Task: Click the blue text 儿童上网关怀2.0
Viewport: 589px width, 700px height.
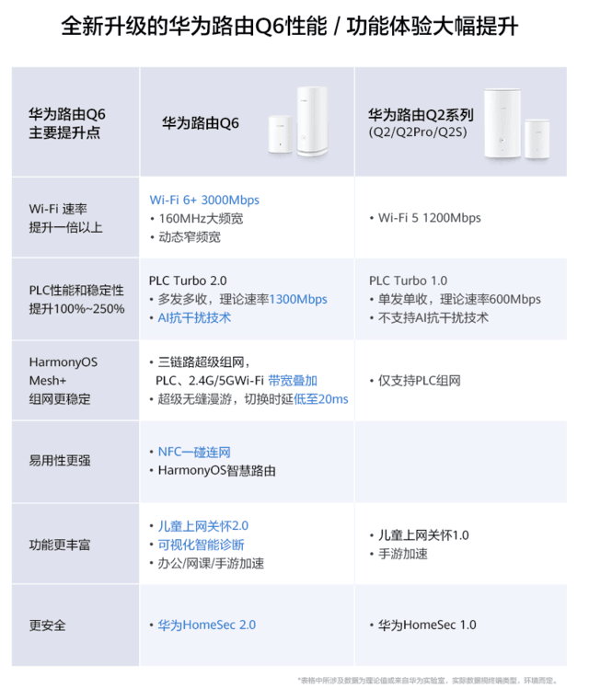Action: [x=202, y=526]
